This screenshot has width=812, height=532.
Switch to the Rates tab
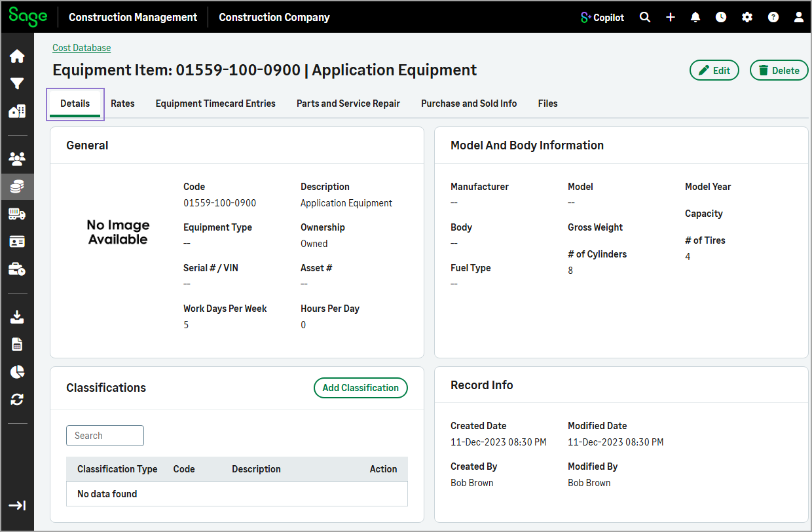(x=122, y=104)
